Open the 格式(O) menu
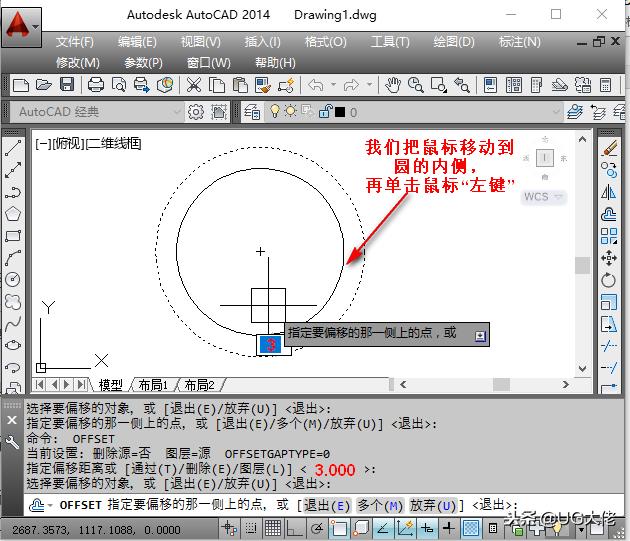 [325, 42]
